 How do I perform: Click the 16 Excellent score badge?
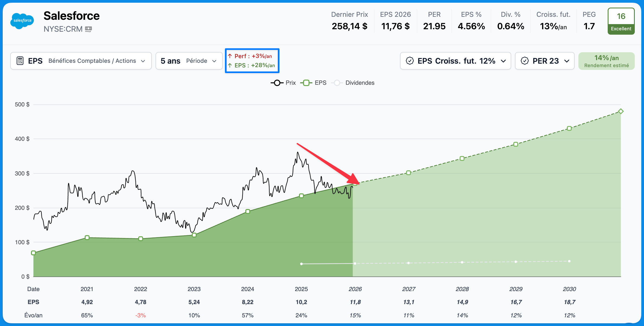coord(621,21)
